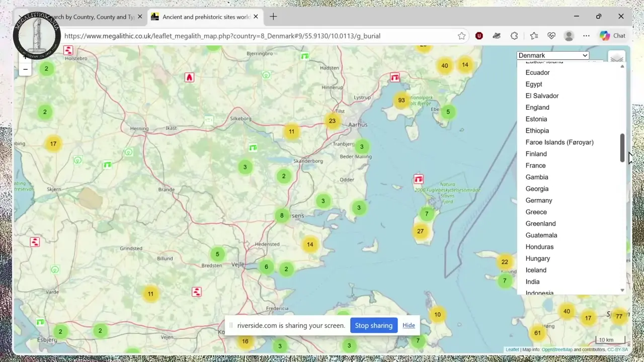
Task: Click the megalithic.co.uk address bar
Action: pyautogui.click(x=259, y=36)
